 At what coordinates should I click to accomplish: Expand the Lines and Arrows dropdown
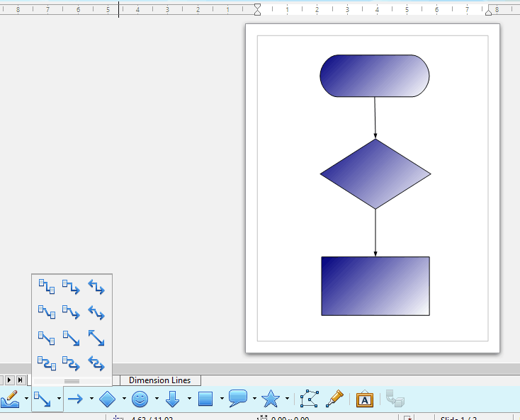point(91,399)
